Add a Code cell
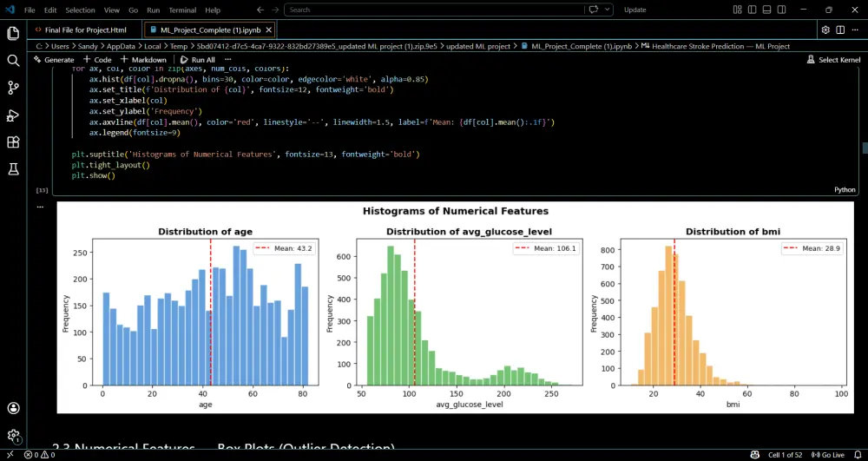 [97, 60]
